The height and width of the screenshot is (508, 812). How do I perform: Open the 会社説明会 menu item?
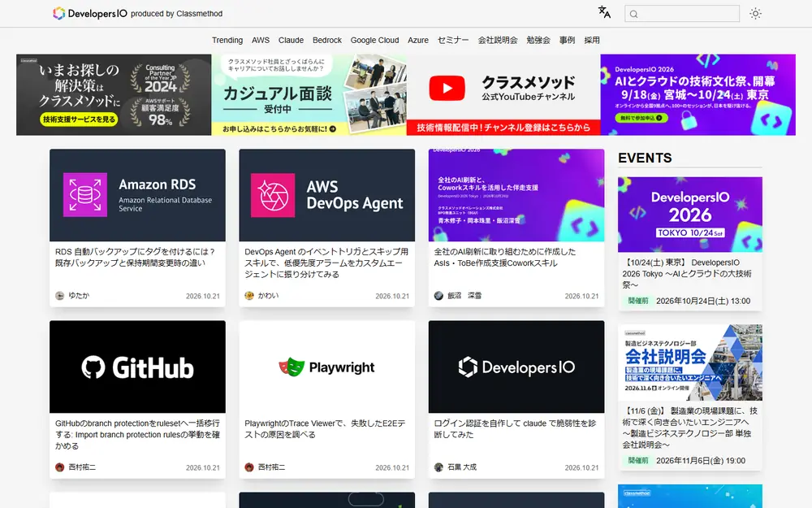tap(498, 40)
